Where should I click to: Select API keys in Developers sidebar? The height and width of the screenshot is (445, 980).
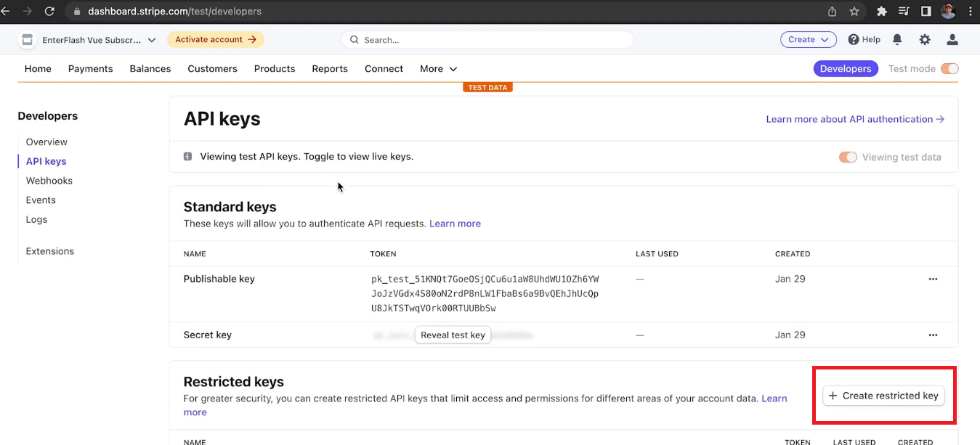(46, 161)
